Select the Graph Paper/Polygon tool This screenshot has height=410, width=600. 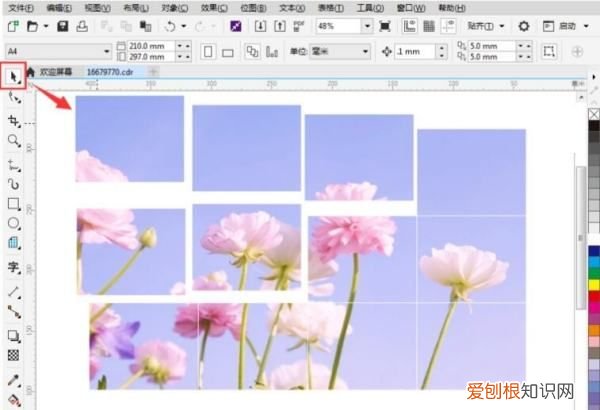tap(14, 243)
